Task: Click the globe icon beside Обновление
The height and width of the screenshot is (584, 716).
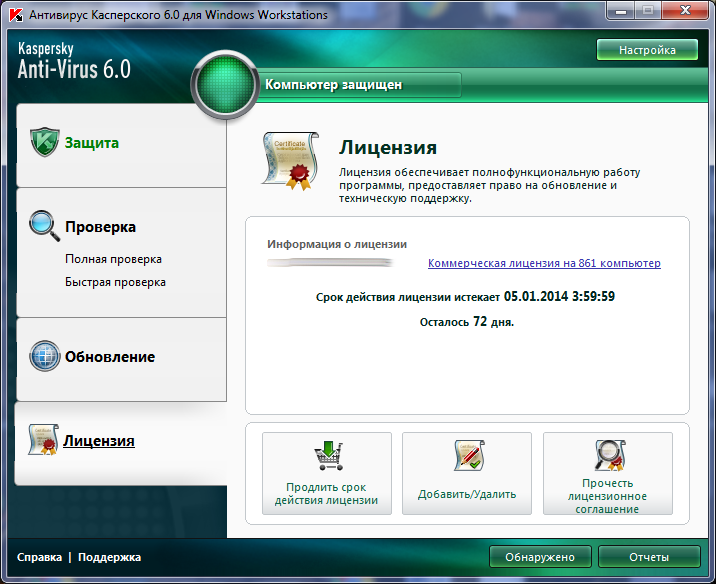Action: (x=45, y=356)
